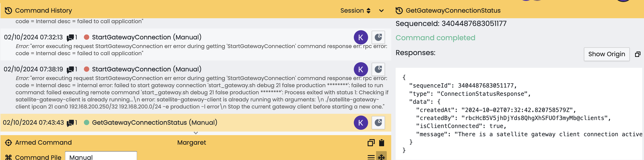Click the Command History clock icon

pos(8,10)
